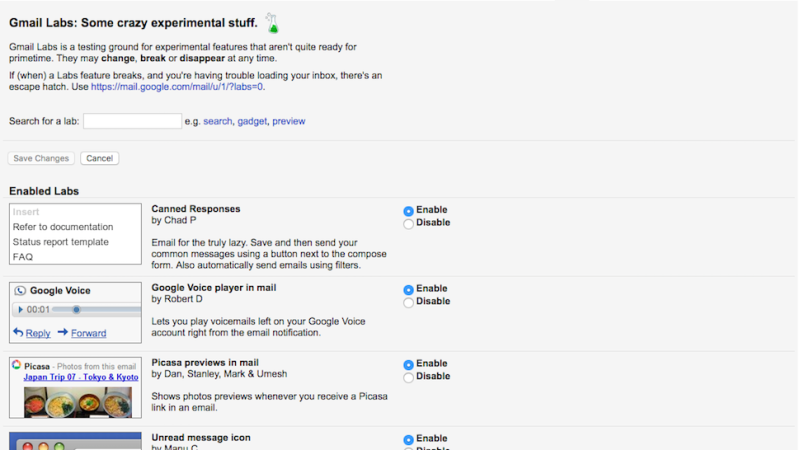Select Enable for Google Voice player in mail
The height and width of the screenshot is (450, 800).
408,289
